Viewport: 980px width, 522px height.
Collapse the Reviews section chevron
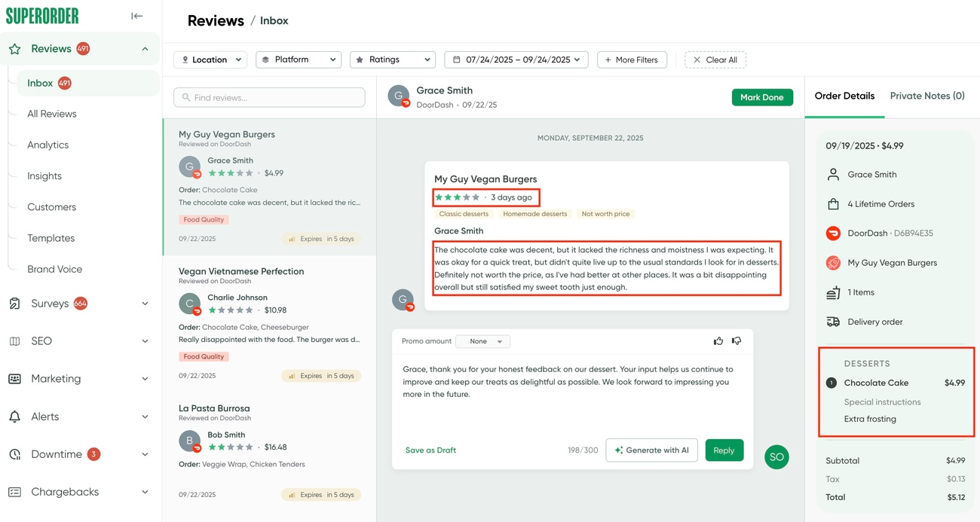click(145, 49)
